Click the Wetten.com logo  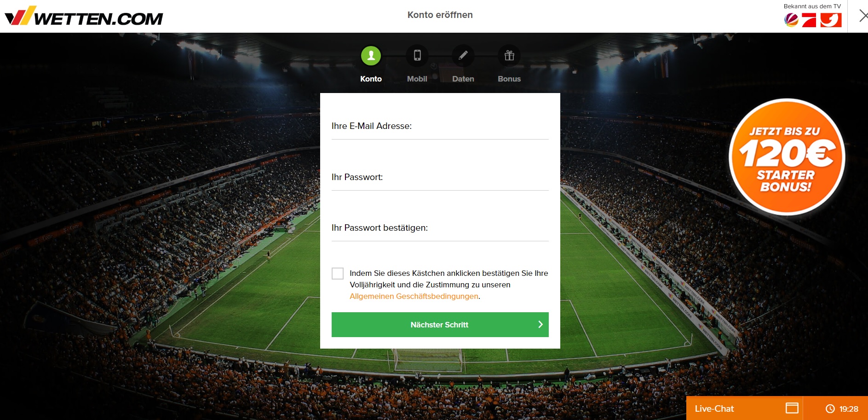(x=84, y=16)
